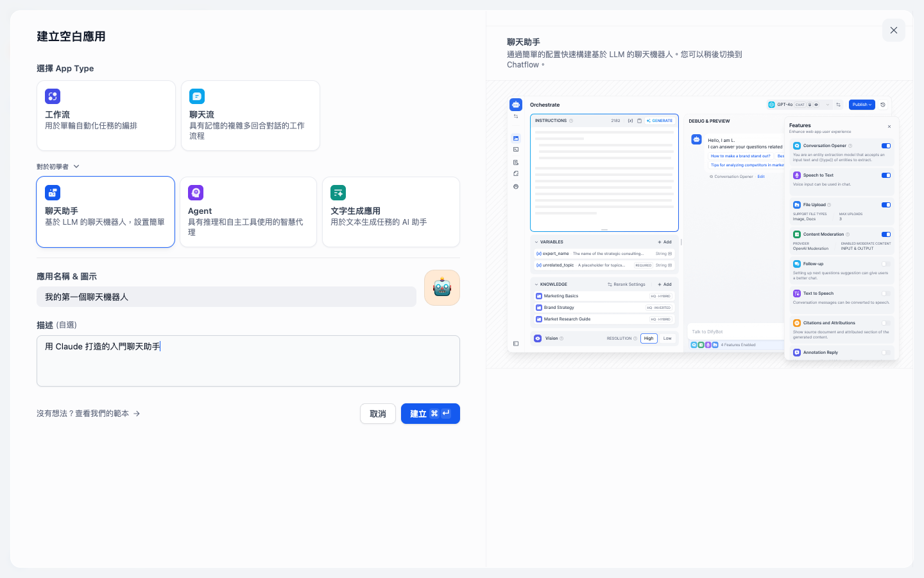Open the Publish dropdown in preview
924x578 pixels.
[x=862, y=105]
